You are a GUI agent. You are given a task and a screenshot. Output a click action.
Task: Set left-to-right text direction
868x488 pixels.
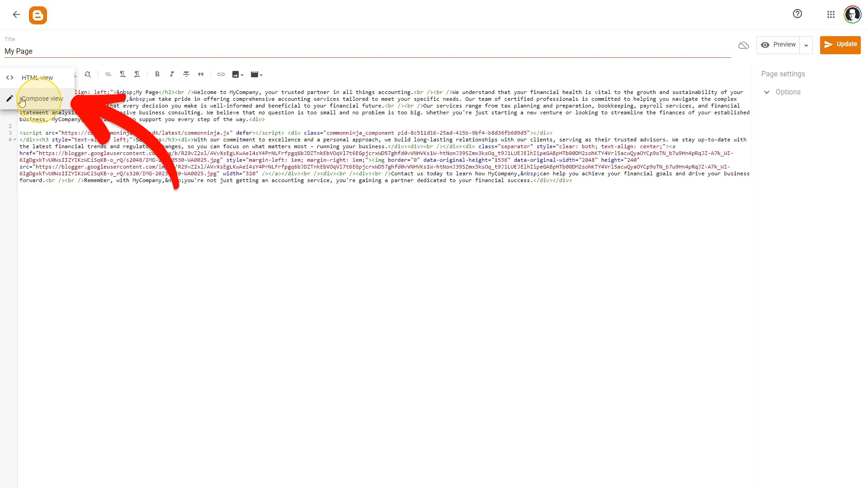tap(123, 75)
